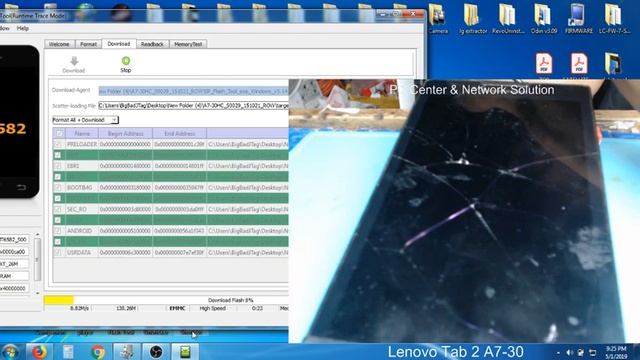Click the Name column header
Viewport: 640px width, 360px height.
coord(82,133)
